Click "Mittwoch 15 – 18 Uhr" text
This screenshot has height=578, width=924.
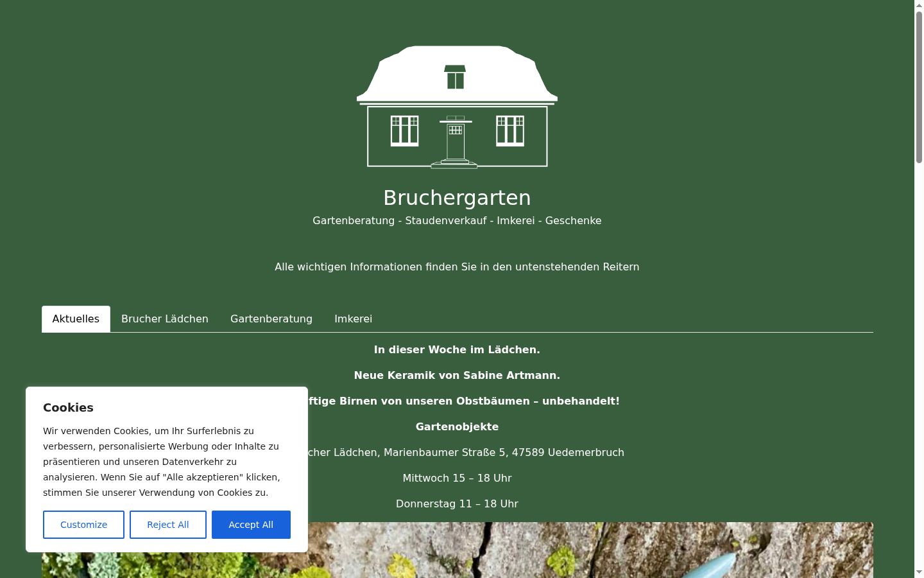click(457, 478)
